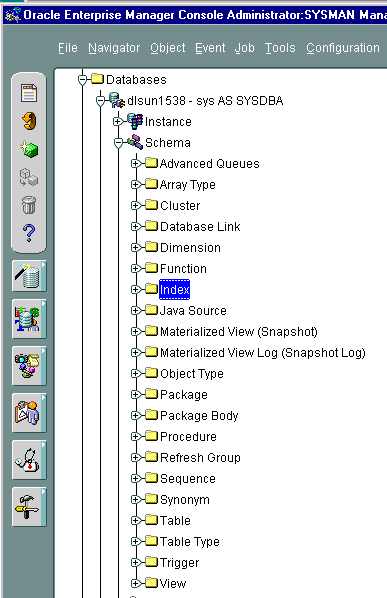Image resolution: width=387 pixels, height=598 pixels.
Task: Open the File menu
Action: click(x=68, y=48)
